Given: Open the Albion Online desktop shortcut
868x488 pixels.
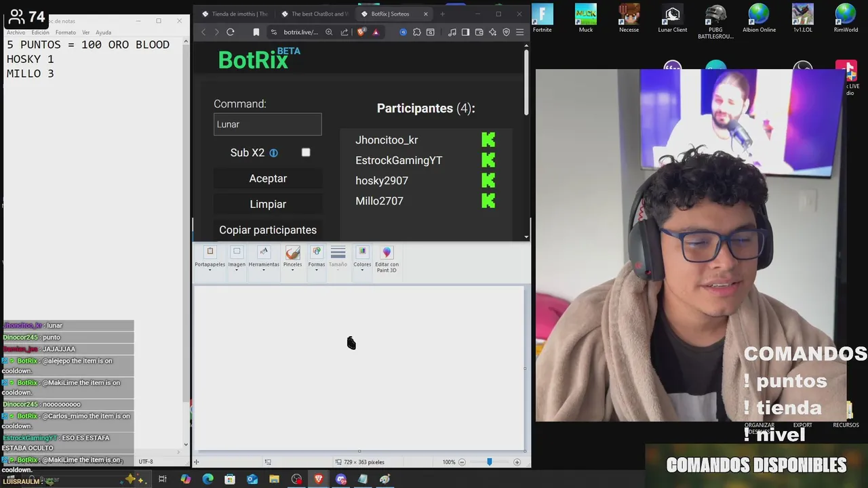Looking at the screenshot, I should [759, 18].
